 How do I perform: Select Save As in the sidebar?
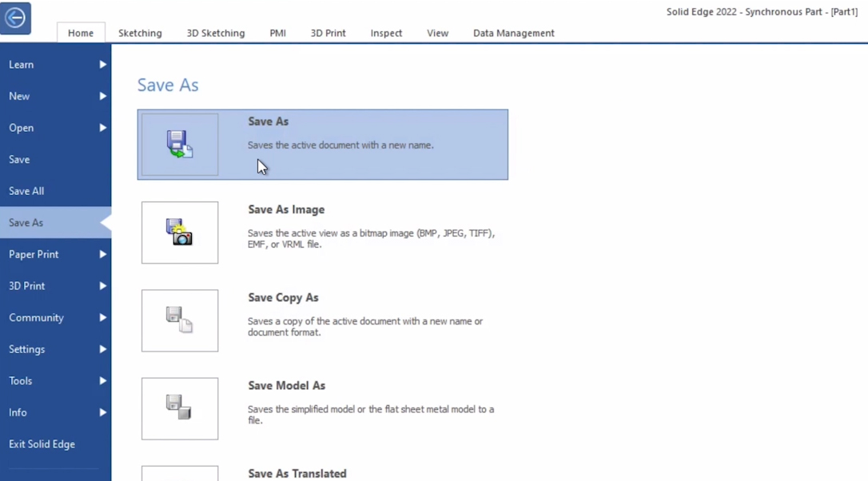55,222
